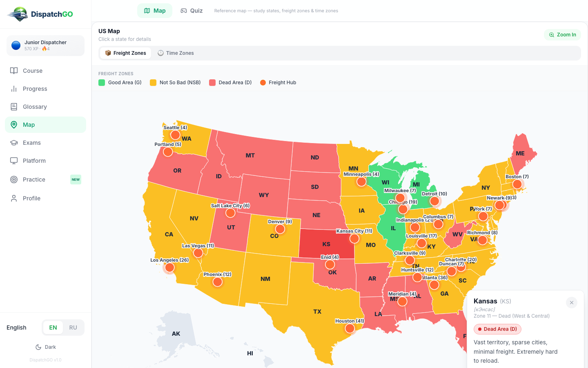Viewport: 588px width, 368px height.
Task: Switch language to EN
Action: (x=53, y=328)
